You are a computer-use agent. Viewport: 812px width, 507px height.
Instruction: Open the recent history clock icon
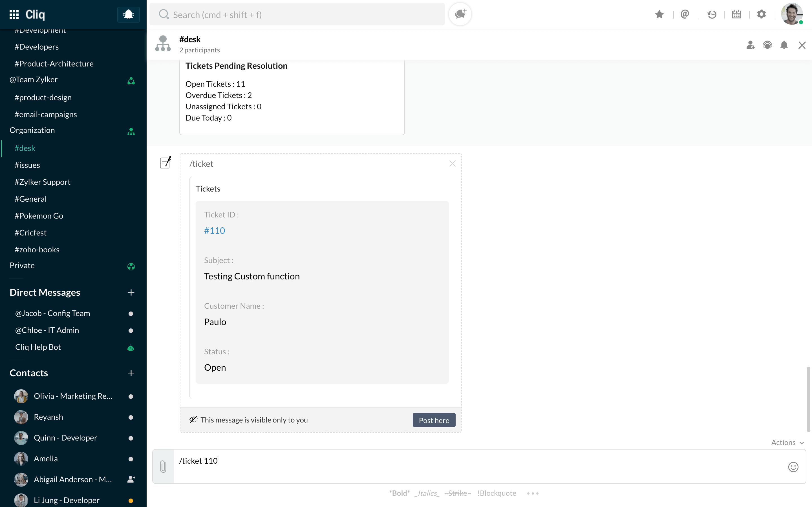click(711, 14)
